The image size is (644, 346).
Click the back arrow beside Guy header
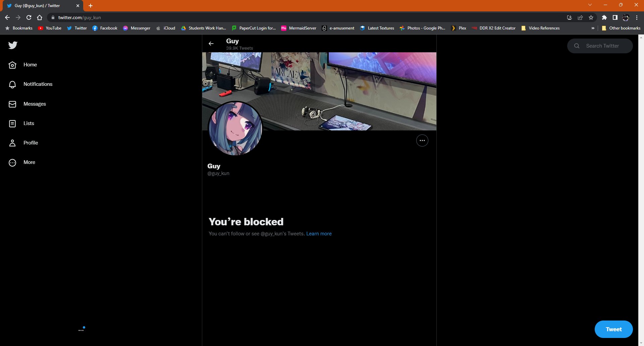211,44
